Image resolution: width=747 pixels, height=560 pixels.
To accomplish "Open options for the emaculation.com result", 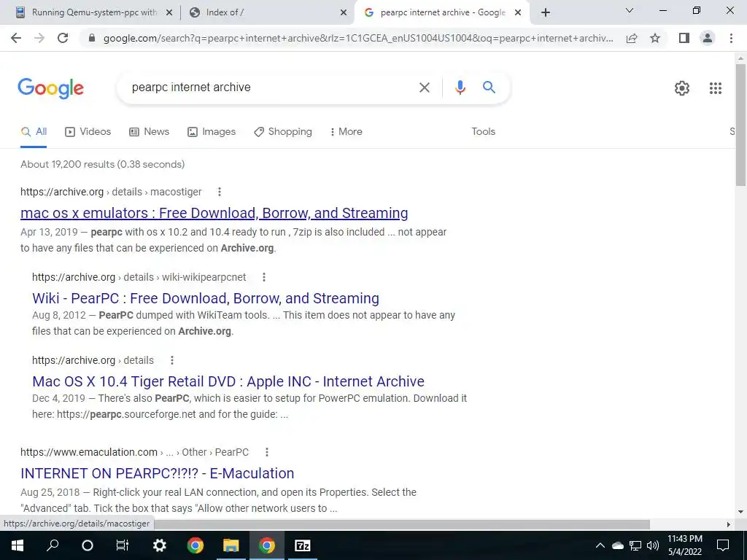I will [267, 452].
